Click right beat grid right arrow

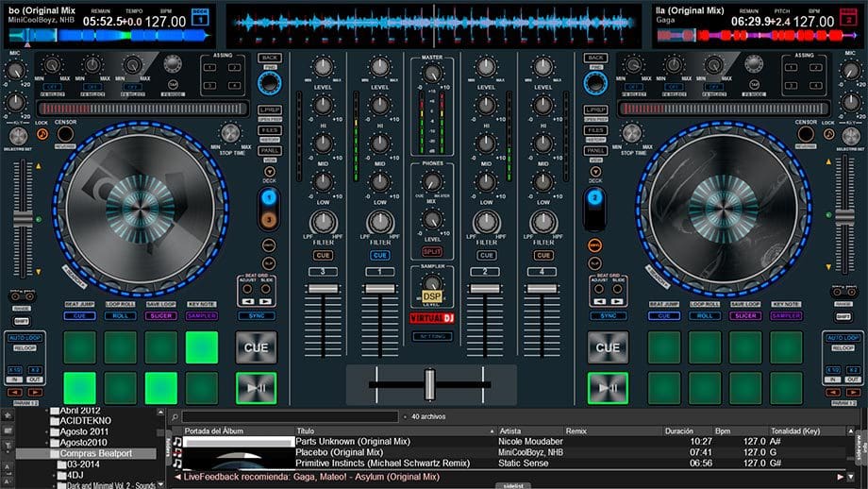click(x=617, y=302)
